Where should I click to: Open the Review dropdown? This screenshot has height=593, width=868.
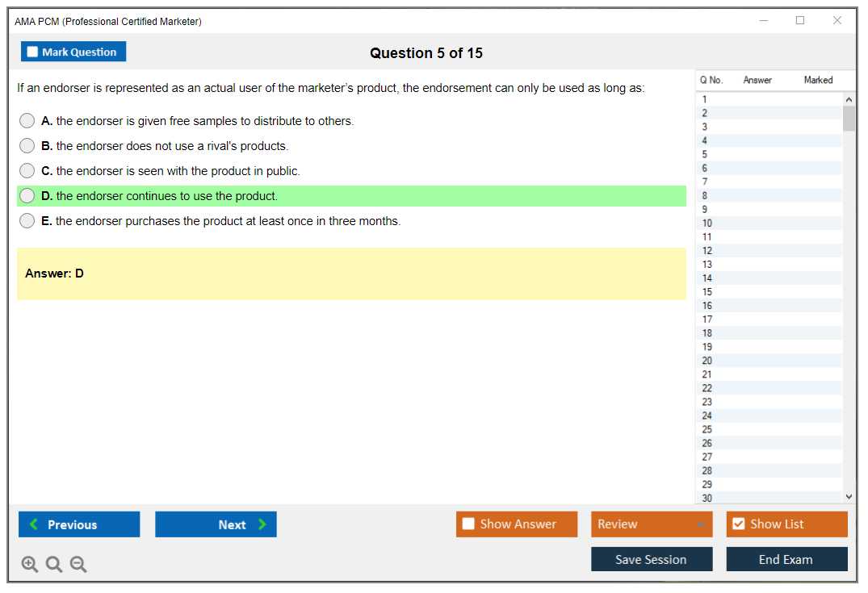tap(652, 524)
